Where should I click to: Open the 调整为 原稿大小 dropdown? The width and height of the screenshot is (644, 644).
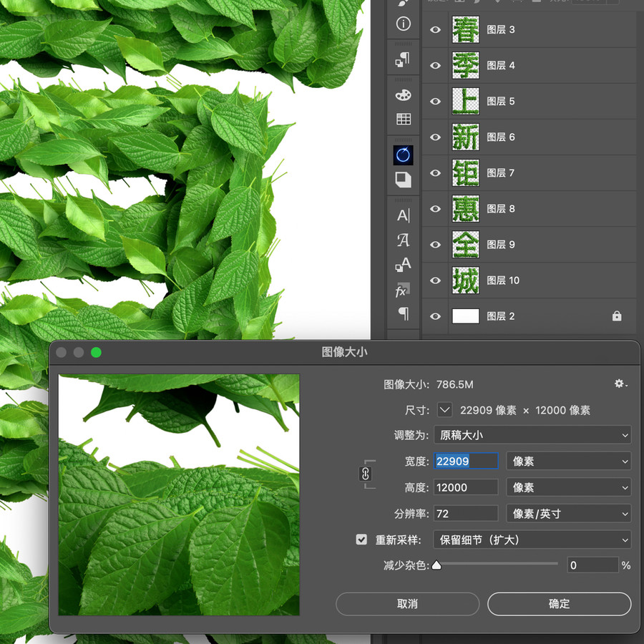click(x=532, y=435)
